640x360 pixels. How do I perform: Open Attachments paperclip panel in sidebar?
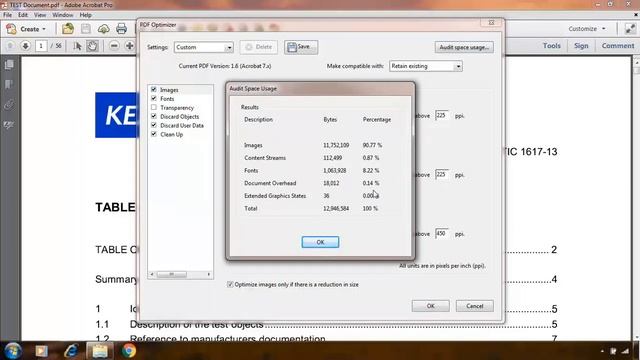(x=9, y=105)
